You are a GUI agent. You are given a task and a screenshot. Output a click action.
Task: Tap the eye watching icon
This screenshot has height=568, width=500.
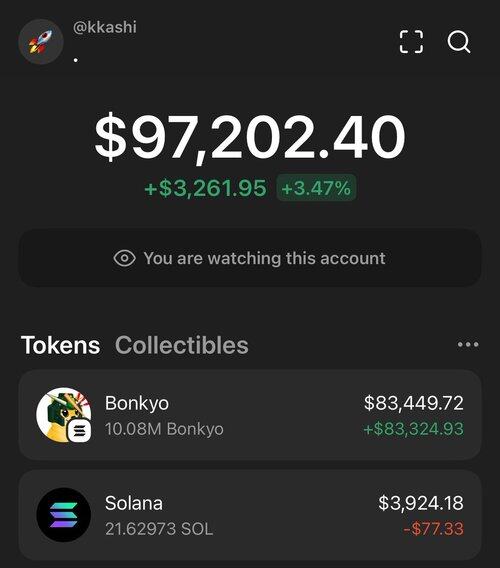124,258
